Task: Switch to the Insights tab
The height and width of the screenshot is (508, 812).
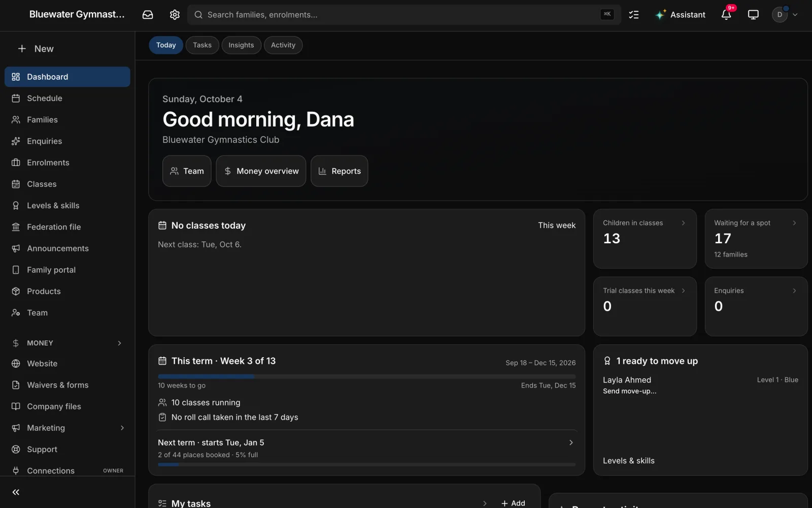Action: point(241,45)
